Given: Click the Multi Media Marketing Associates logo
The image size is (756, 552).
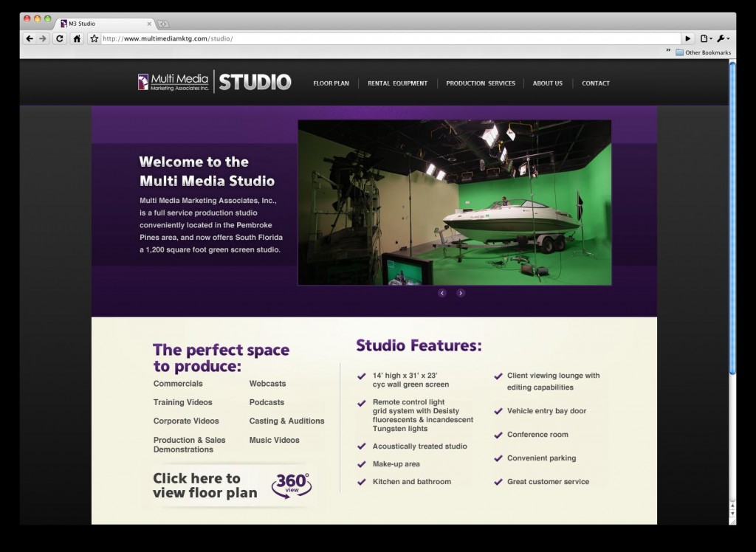Looking at the screenshot, I should tap(173, 83).
